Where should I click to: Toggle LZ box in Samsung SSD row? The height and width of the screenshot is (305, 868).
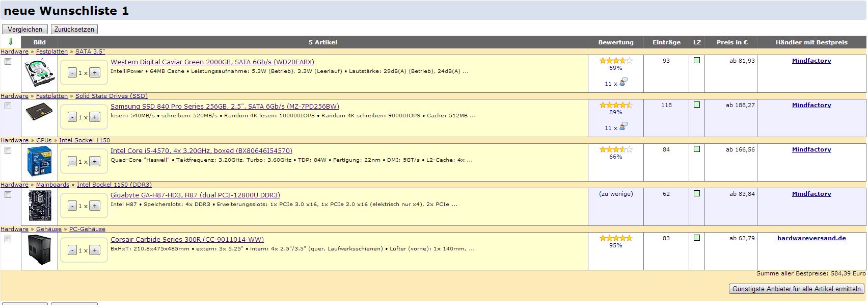point(697,105)
